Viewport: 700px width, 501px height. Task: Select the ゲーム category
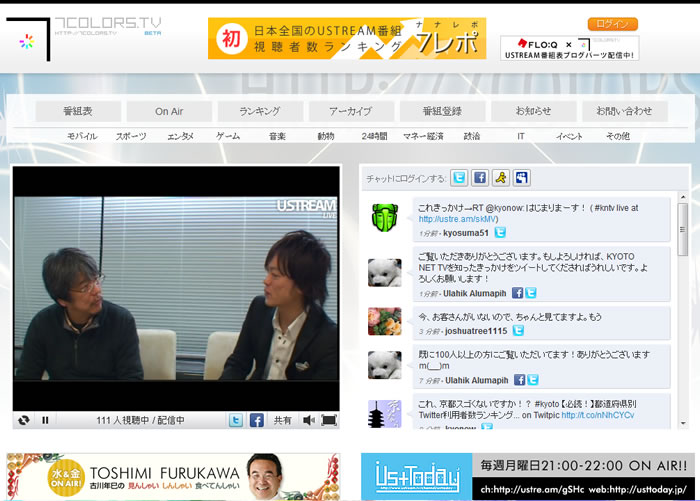point(228,136)
